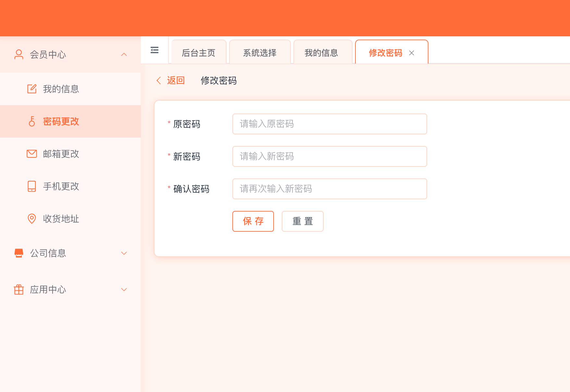Click the gift icon beside 应用中心

(19, 289)
